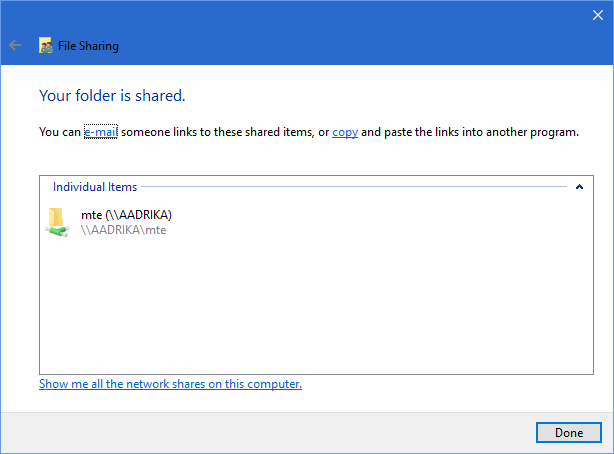
Task: Close the File Sharing window
Action: point(597,14)
